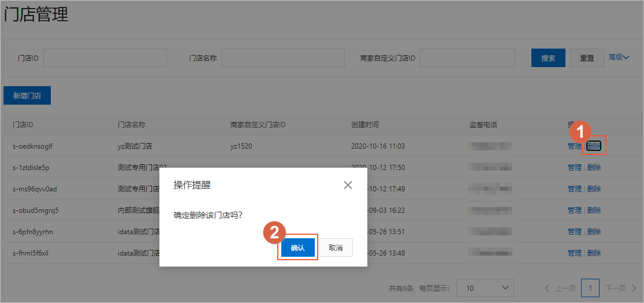Focus the 门店ID input field
Viewport: 644px width, 303px height.
coord(105,58)
